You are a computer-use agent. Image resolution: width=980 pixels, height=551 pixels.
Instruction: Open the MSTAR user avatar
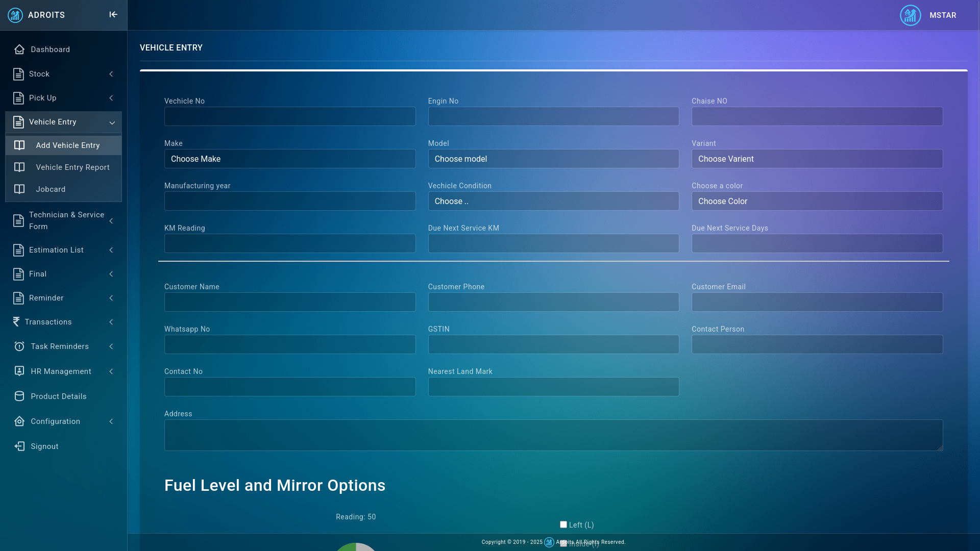(910, 15)
